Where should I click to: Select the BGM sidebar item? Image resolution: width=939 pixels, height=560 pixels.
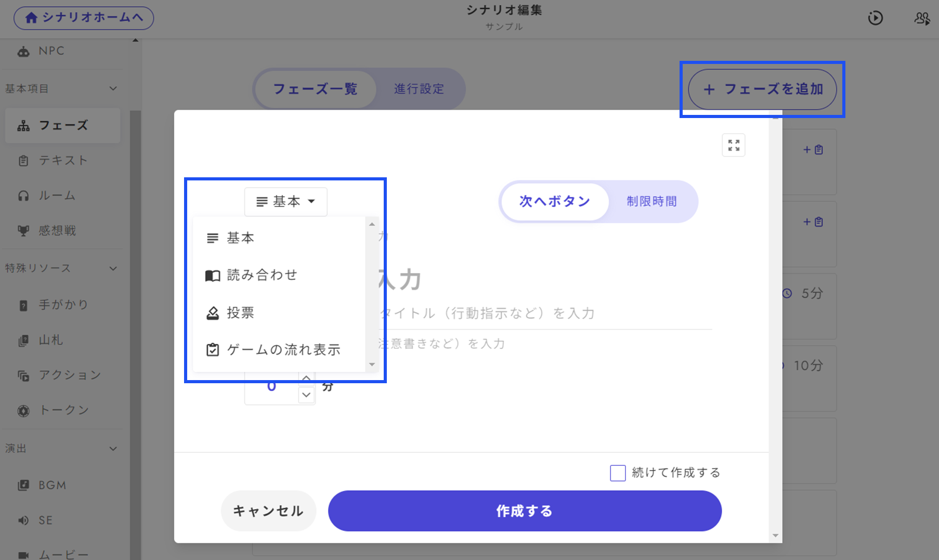52,485
